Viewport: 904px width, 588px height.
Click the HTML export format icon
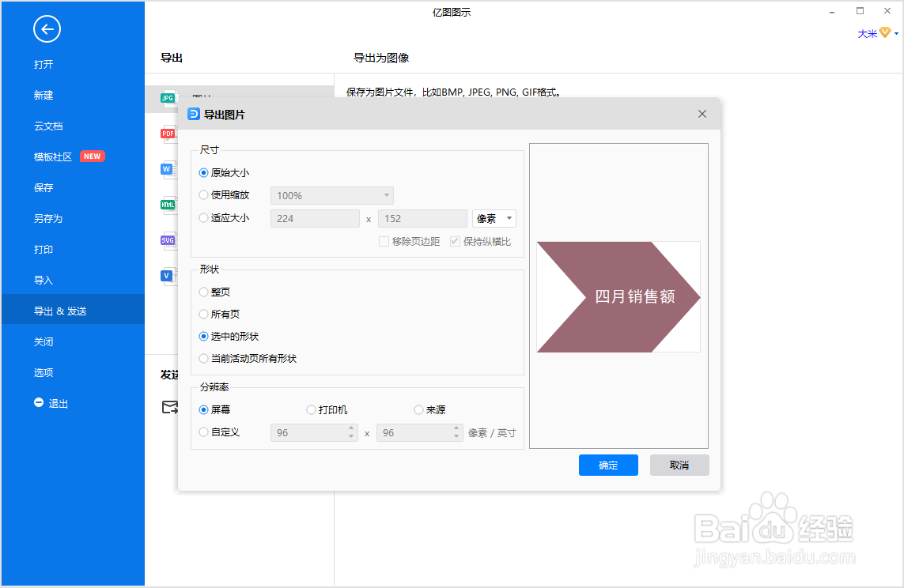click(x=168, y=204)
